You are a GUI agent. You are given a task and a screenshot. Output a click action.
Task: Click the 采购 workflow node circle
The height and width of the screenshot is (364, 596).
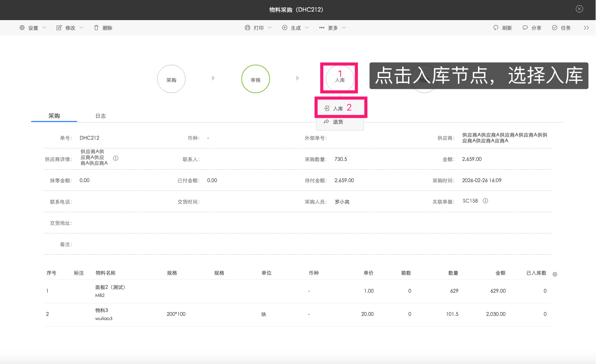tap(171, 79)
